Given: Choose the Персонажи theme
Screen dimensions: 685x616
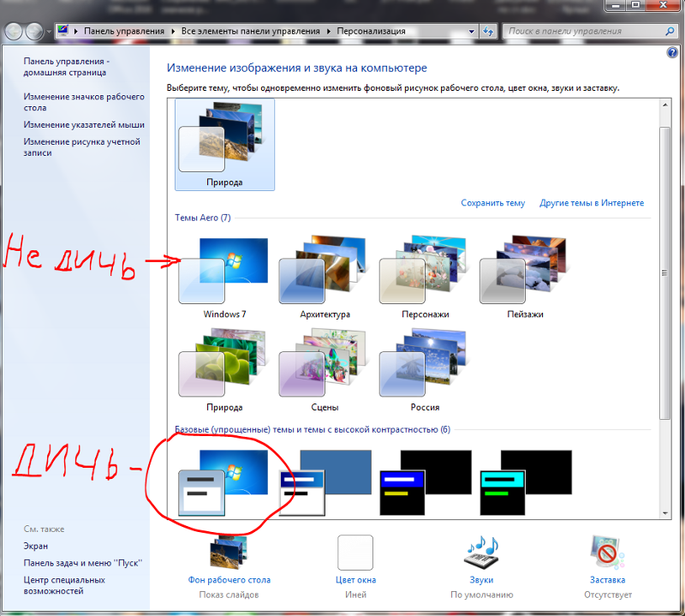Looking at the screenshot, I should point(425,277).
